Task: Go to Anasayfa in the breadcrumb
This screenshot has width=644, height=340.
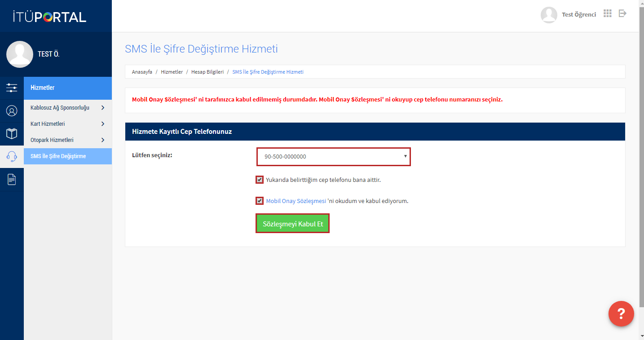Action: pyautogui.click(x=142, y=72)
